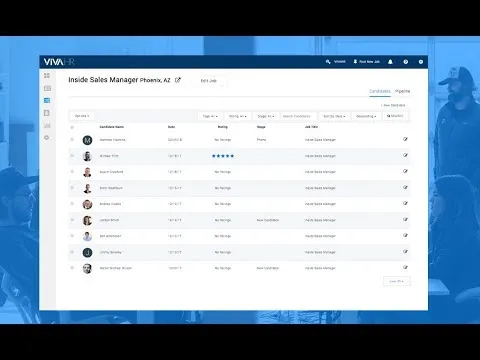The height and width of the screenshot is (360, 480).
Task: Click edit icon for Brett Washburn row
Action: tap(405, 187)
